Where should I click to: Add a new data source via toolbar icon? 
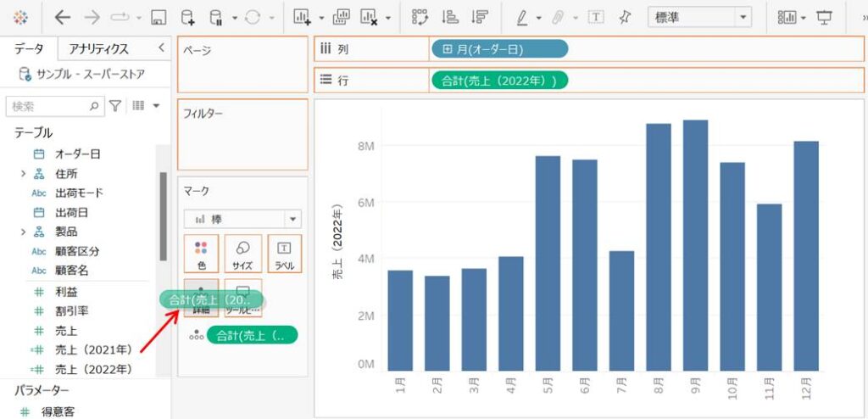(187, 18)
